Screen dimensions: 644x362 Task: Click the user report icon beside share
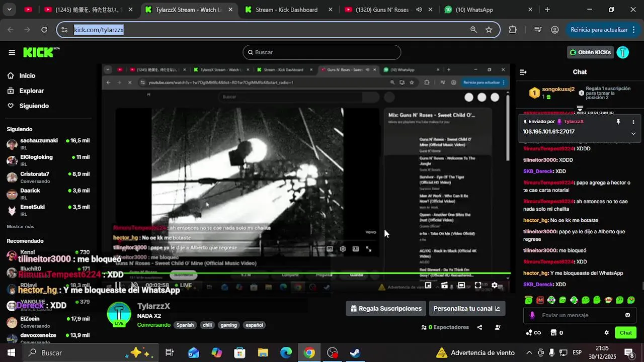498,327
